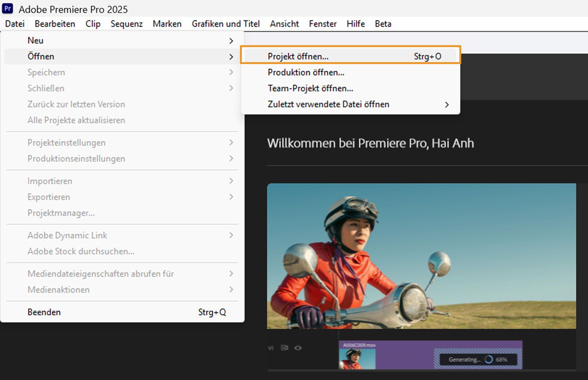Screen dimensions: 588x380
Task: Open the Ansicht menu
Action: coord(284,24)
